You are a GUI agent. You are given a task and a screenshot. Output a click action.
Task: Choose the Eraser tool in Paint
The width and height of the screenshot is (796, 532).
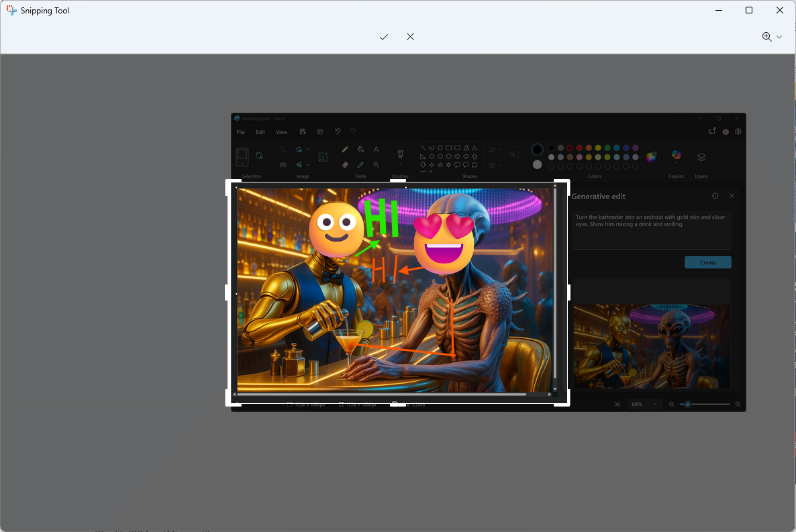click(x=345, y=164)
